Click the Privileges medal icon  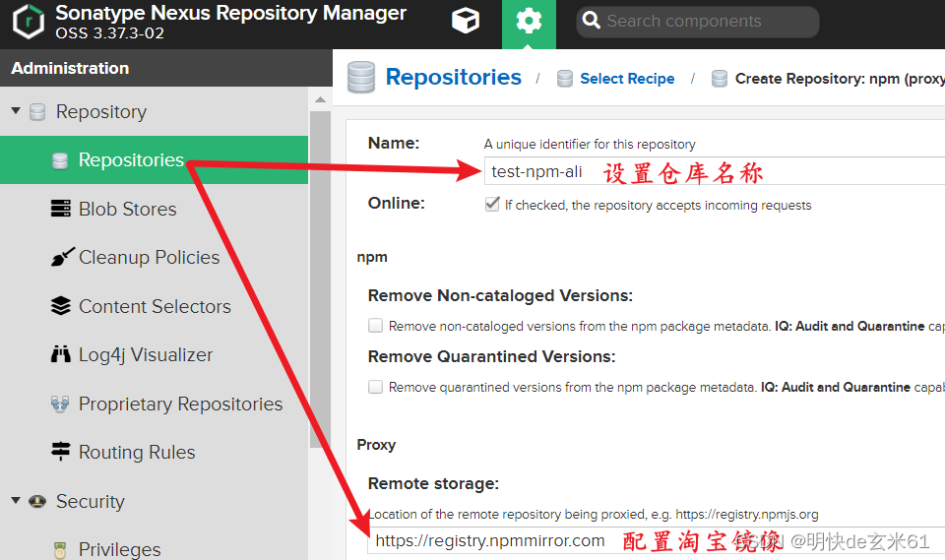click(x=60, y=550)
